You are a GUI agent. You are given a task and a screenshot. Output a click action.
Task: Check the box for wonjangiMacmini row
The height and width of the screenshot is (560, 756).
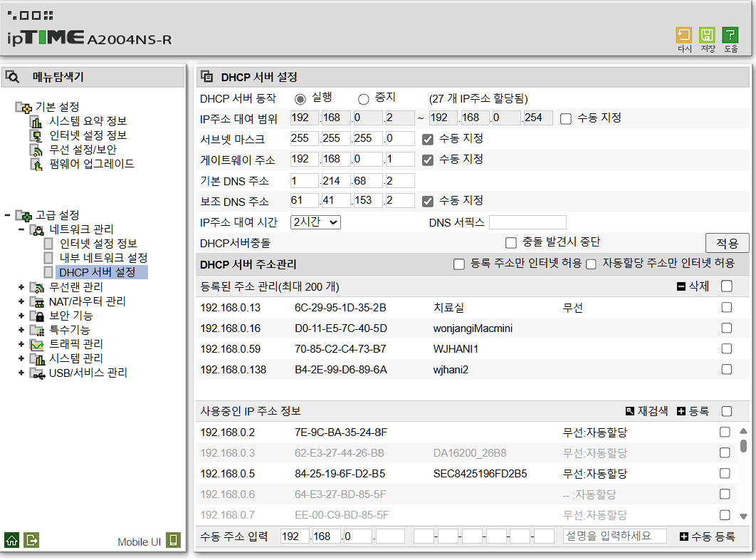[727, 328]
